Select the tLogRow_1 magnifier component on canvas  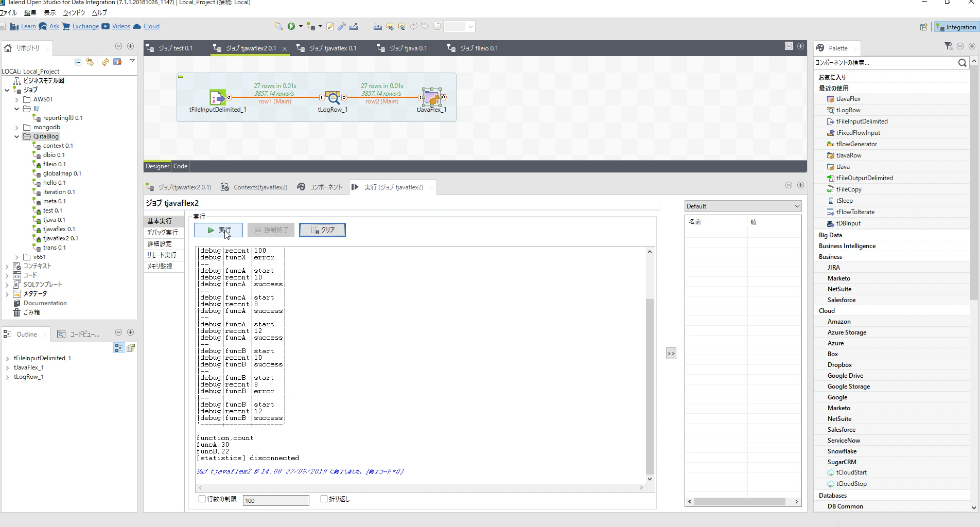pyautogui.click(x=333, y=97)
